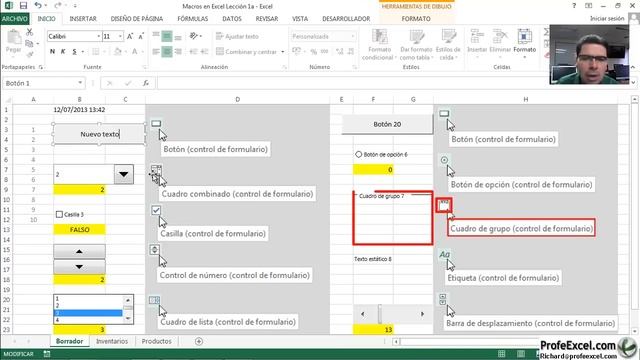Click spinner up arrow button
The width and height of the screenshot is (640, 360).
[x=79, y=251]
